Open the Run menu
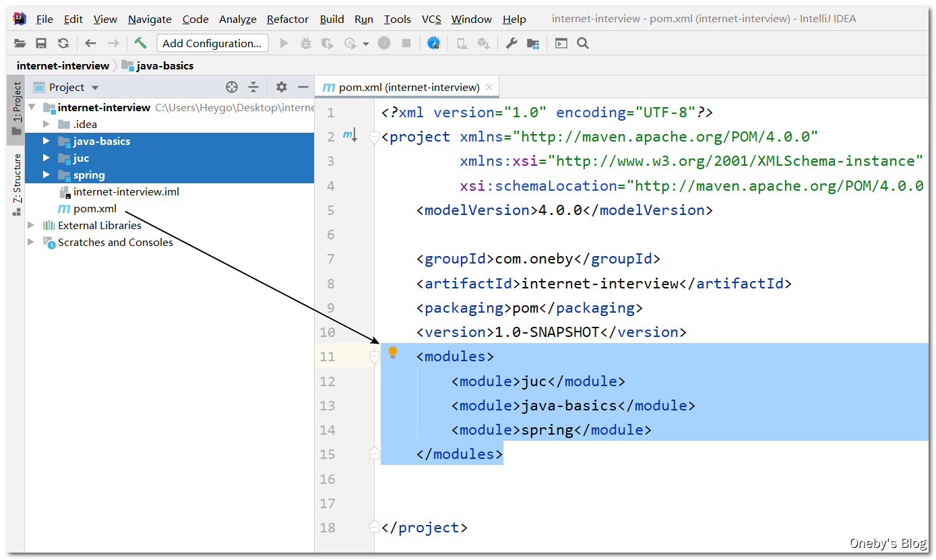936x560 pixels. [x=364, y=19]
